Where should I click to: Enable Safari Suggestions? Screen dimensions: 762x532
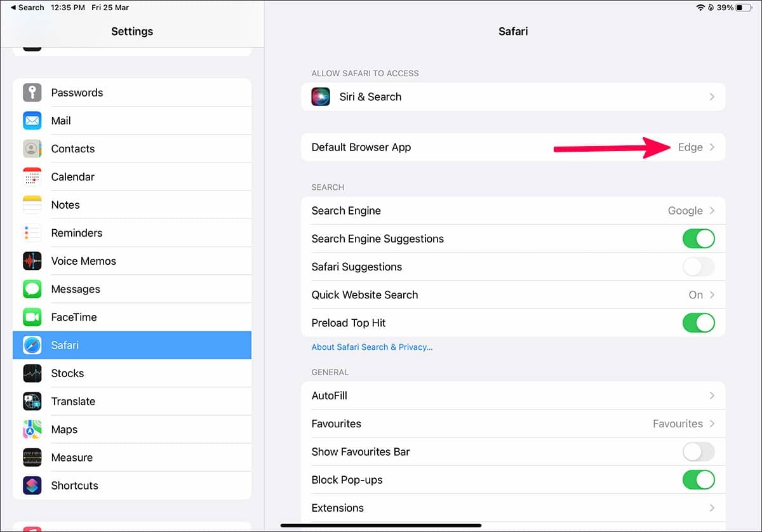coord(698,267)
